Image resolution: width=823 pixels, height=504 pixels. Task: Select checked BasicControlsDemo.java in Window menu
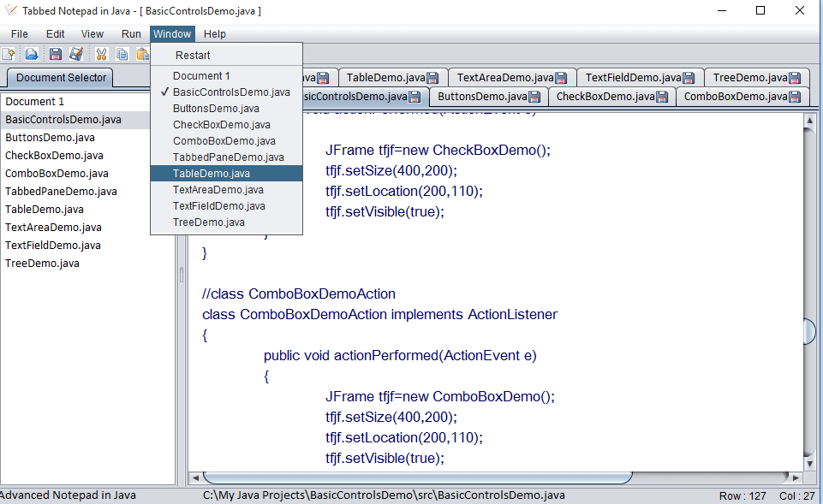230,92
